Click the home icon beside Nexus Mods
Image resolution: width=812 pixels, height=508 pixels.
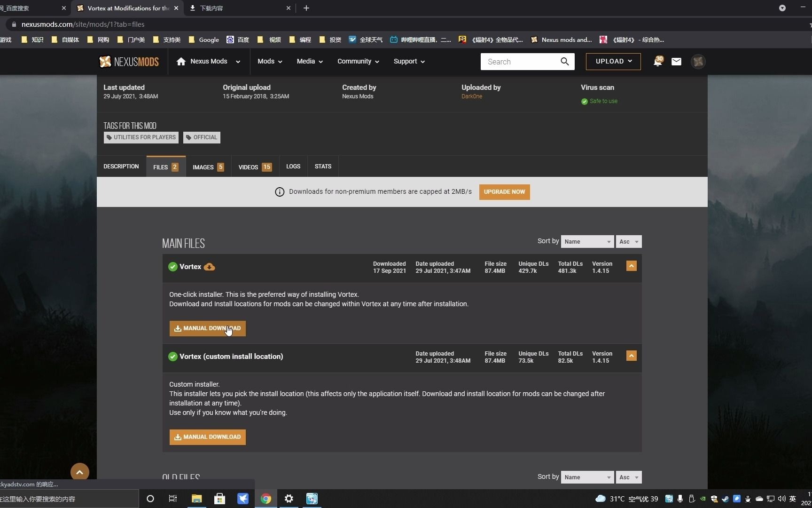pyautogui.click(x=181, y=62)
